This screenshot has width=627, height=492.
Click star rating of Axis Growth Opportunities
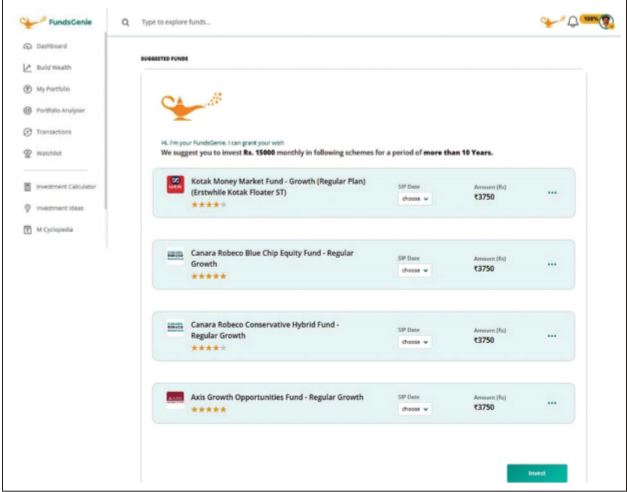[209, 410]
